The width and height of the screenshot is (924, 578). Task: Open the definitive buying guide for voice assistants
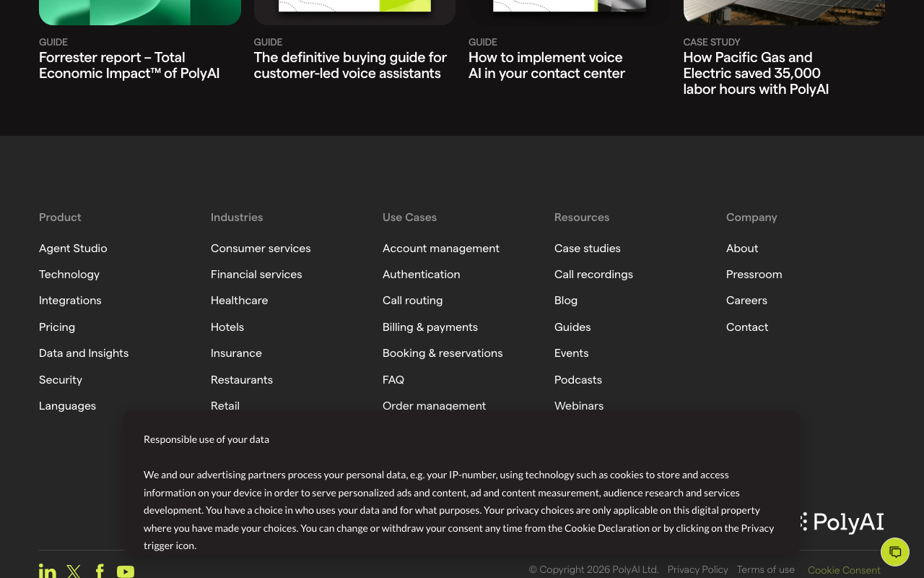[350, 66]
